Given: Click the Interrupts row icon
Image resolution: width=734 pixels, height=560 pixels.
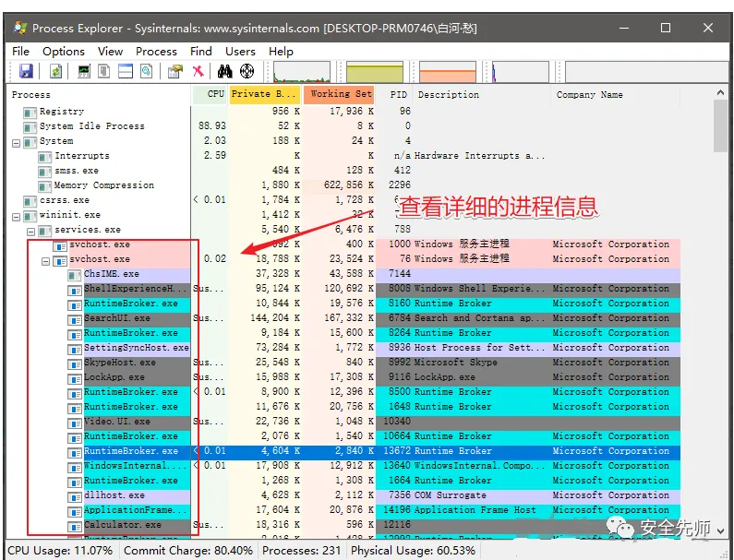Looking at the screenshot, I should [45, 156].
